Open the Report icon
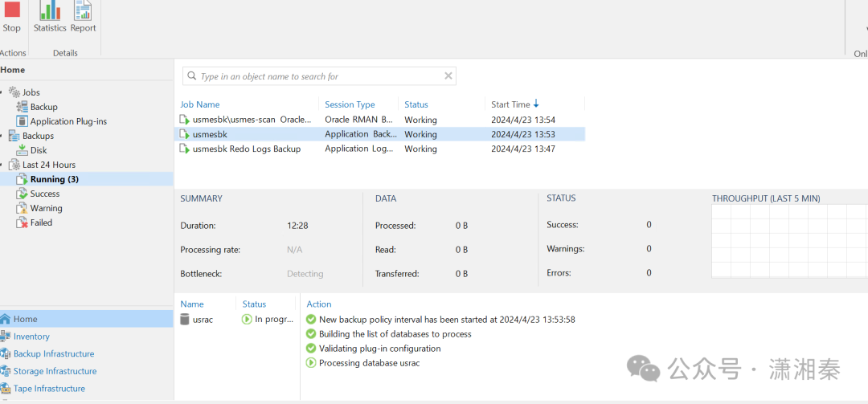 tap(83, 11)
